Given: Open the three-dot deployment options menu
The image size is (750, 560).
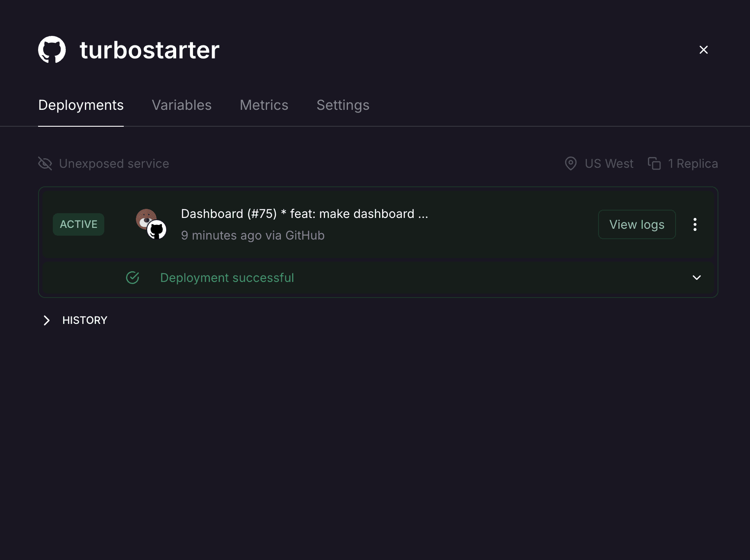Looking at the screenshot, I should [695, 224].
